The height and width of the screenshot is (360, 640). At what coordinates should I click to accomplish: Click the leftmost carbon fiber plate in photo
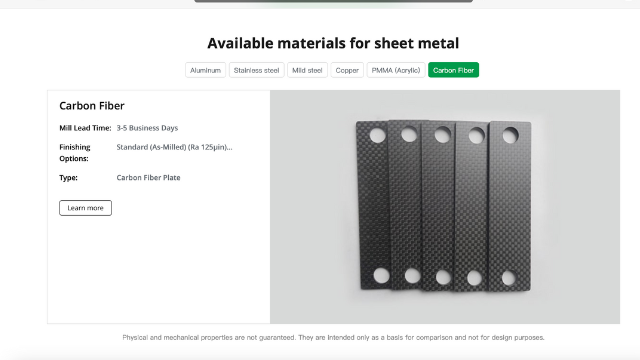pos(372,204)
